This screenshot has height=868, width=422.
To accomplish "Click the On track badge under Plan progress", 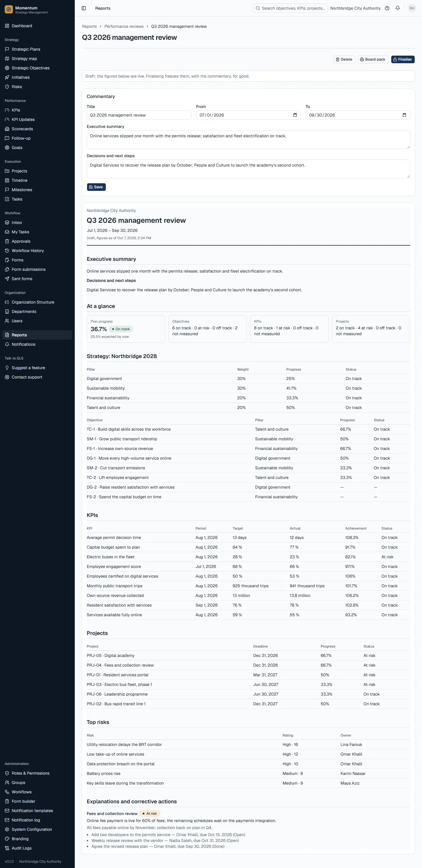I will point(121,329).
